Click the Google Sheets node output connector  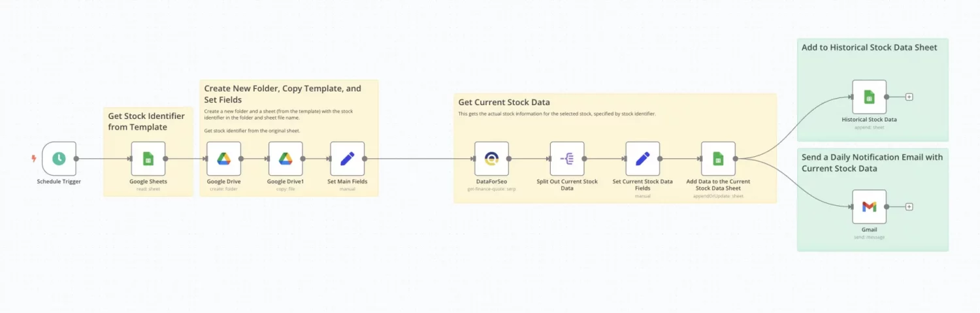point(165,158)
